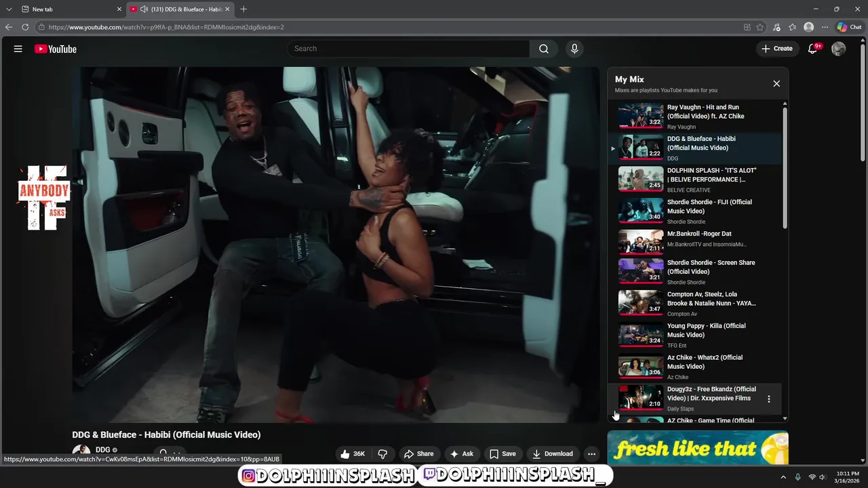
Task: Open browser Settings and more menu
Action: click(825, 27)
